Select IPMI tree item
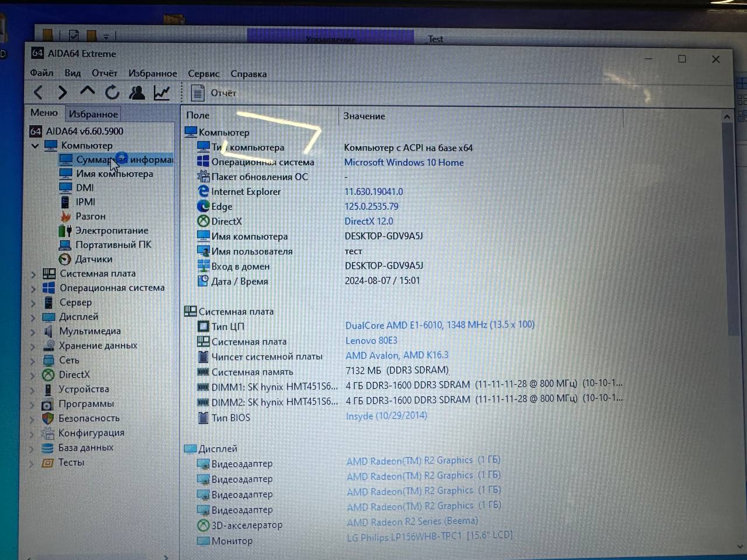The width and height of the screenshot is (747, 560). pyautogui.click(x=85, y=202)
